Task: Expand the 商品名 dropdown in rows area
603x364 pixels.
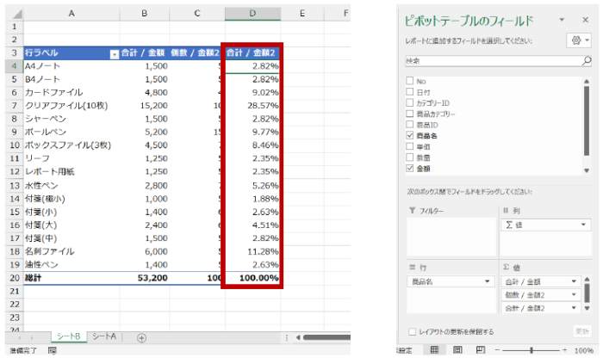Action: point(486,281)
